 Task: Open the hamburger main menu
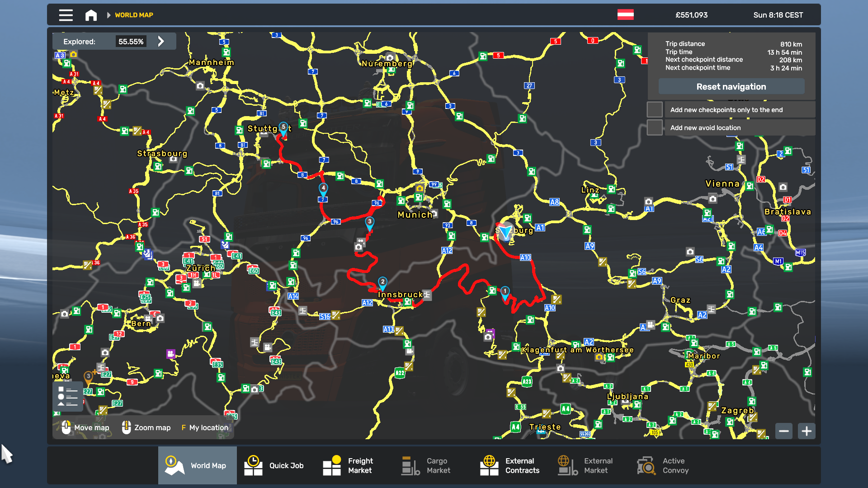[x=66, y=15]
